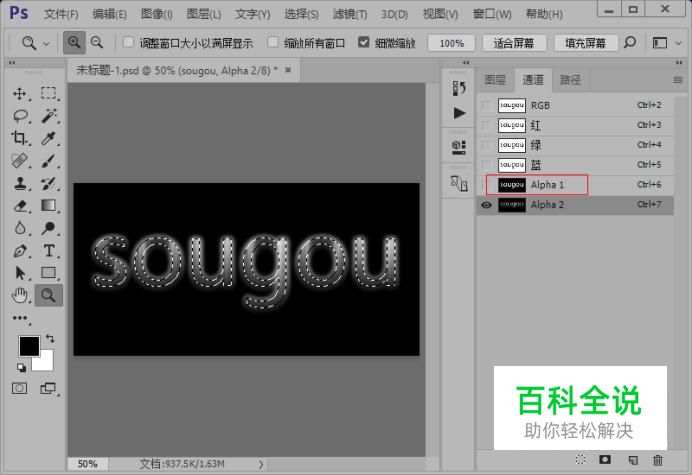This screenshot has height=475, width=692.
Task: Expand the collapsed icon panel dock
Action: point(466,63)
